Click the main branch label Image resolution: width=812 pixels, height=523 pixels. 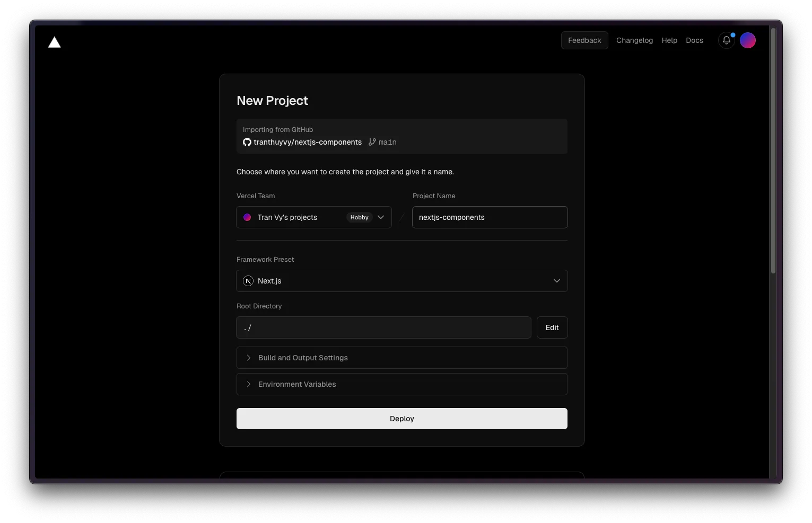coord(388,142)
